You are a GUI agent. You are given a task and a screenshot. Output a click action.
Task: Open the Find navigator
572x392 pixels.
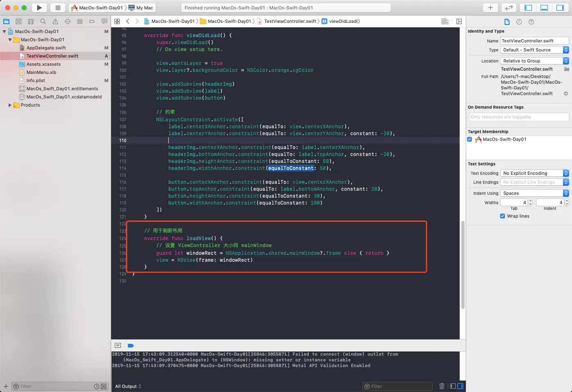(x=43, y=21)
